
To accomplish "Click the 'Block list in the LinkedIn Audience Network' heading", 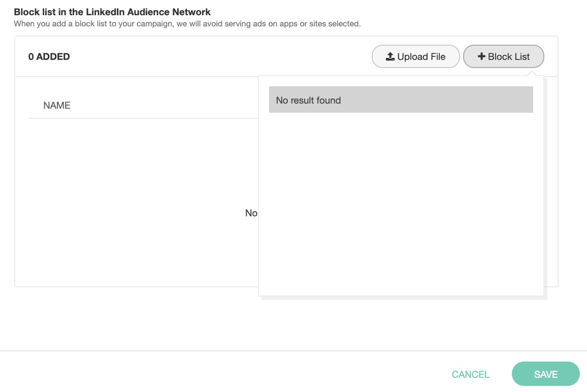I will point(112,12).
